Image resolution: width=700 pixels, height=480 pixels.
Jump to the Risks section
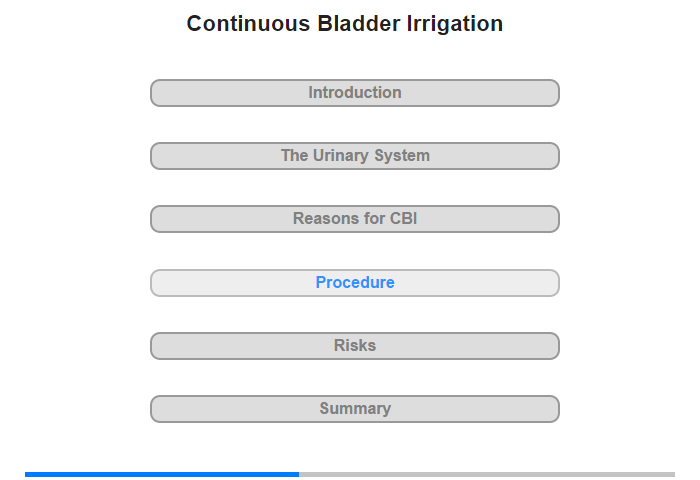coord(354,346)
